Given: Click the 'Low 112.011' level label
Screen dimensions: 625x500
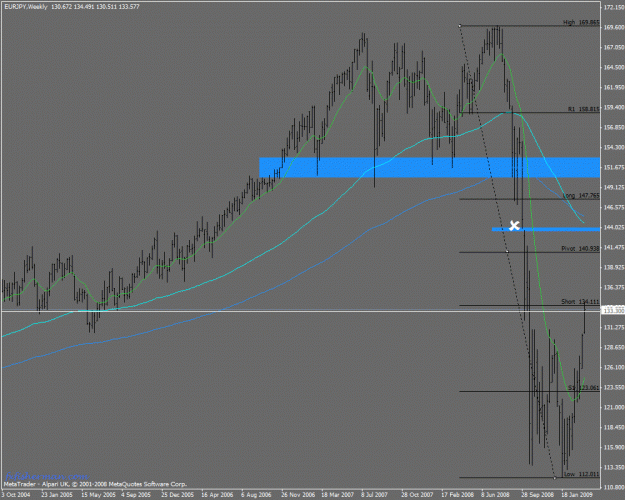Looking at the screenshot, I should pyautogui.click(x=582, y=474).
